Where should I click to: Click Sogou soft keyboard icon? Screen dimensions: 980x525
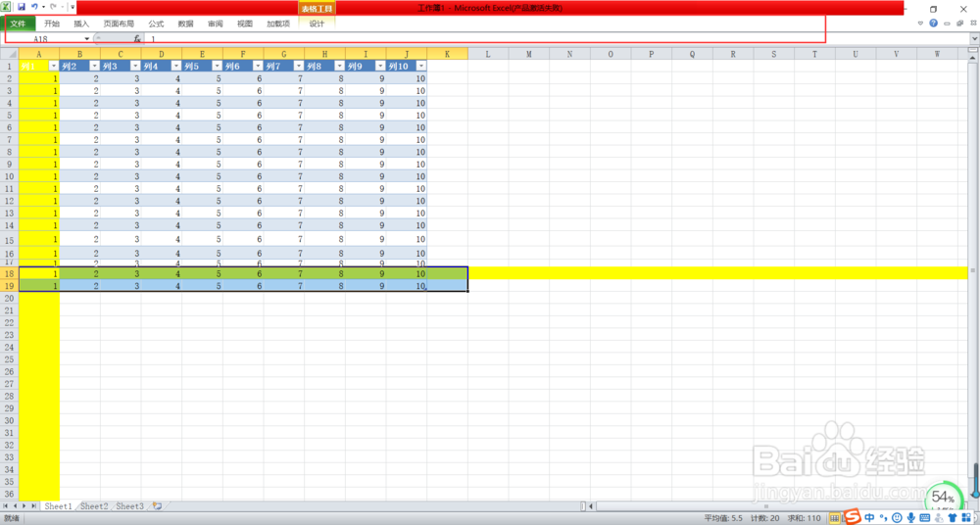[925, 517]
